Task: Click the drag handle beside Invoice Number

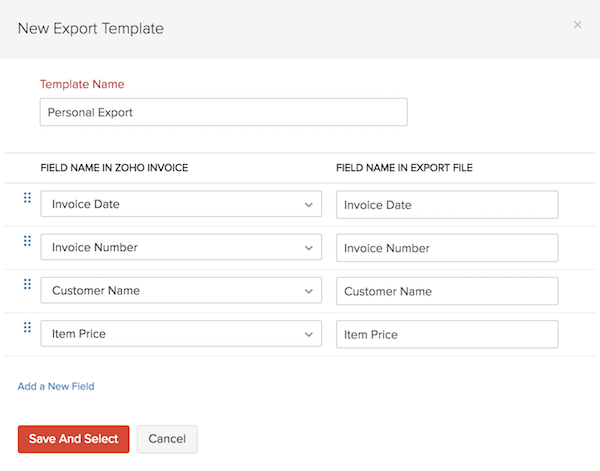Action: pyautogui.click(x=27, y=242)
